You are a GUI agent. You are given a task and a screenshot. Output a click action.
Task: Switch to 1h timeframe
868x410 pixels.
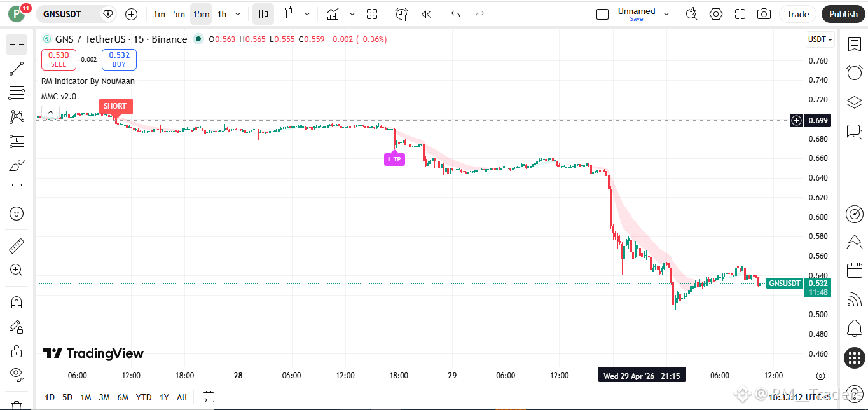click(222, 14)
